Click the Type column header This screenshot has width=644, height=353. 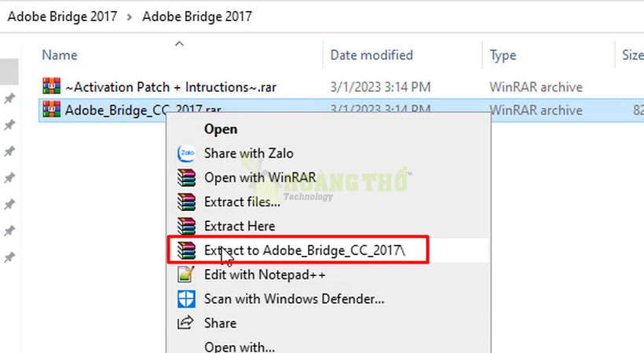pyautogui.click(x=503, y=55)
